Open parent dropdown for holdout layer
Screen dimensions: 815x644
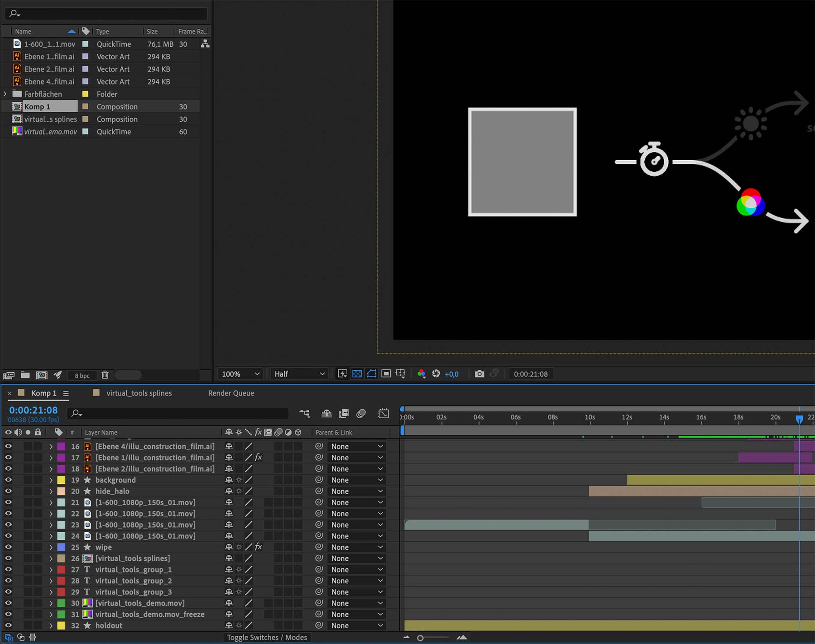pyautogui.click(x=357, y=625)
